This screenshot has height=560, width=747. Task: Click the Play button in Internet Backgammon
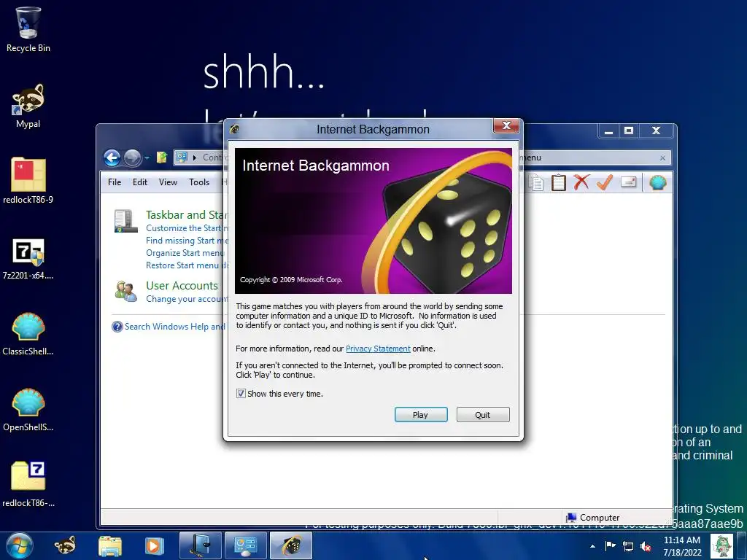(x=421, y=415)
